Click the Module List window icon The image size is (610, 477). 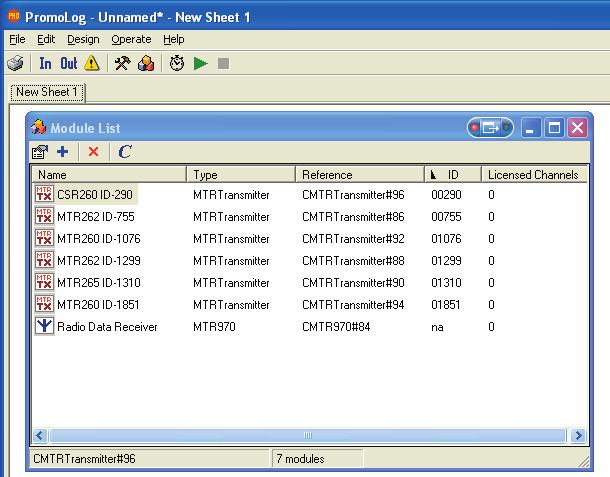point(39,127)
